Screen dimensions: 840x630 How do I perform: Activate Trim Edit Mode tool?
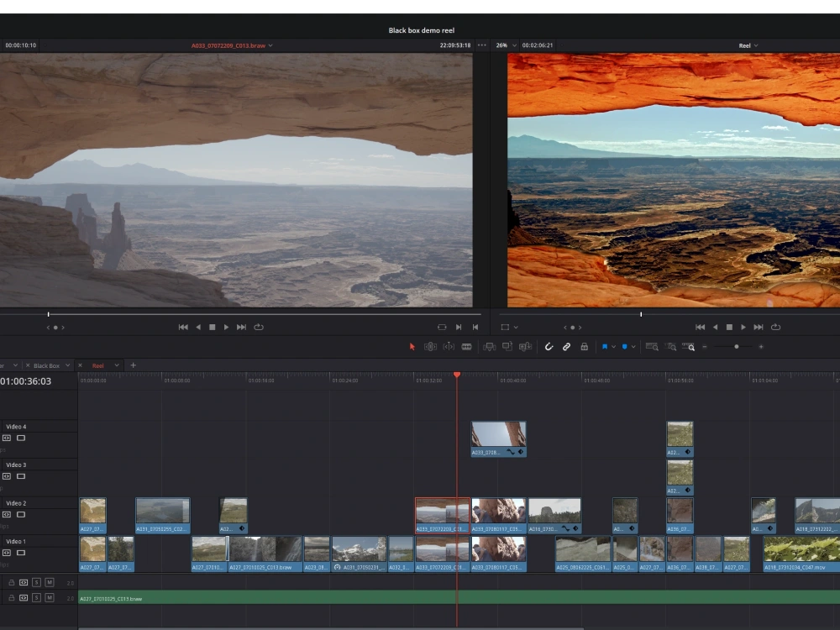click(430, 347)
